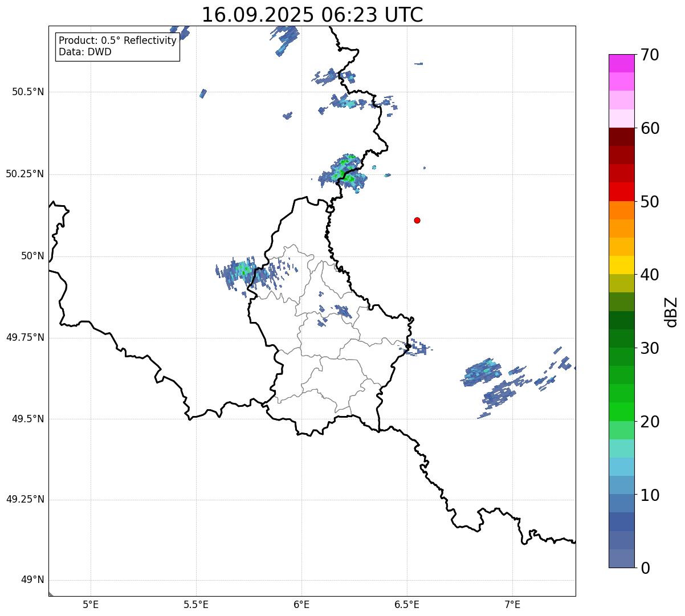Click the red station marker dot
The height and width of the screenshot is (616, 685).
[417, 220]
